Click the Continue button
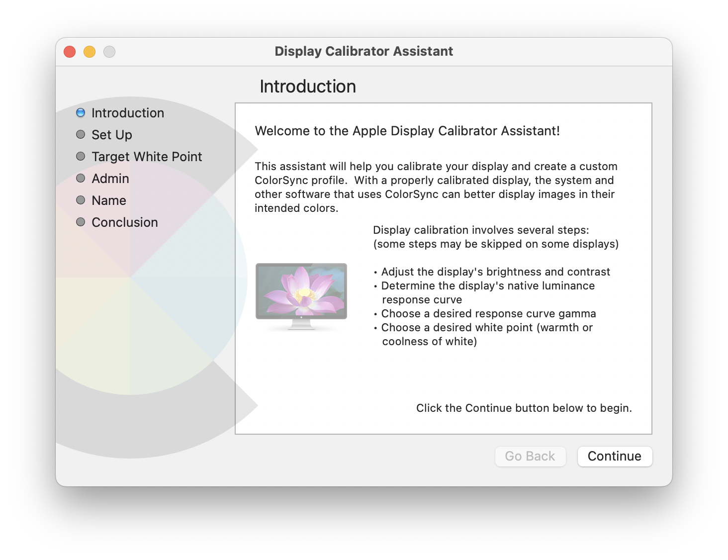The image size is (728, 560). click(615, 456)
